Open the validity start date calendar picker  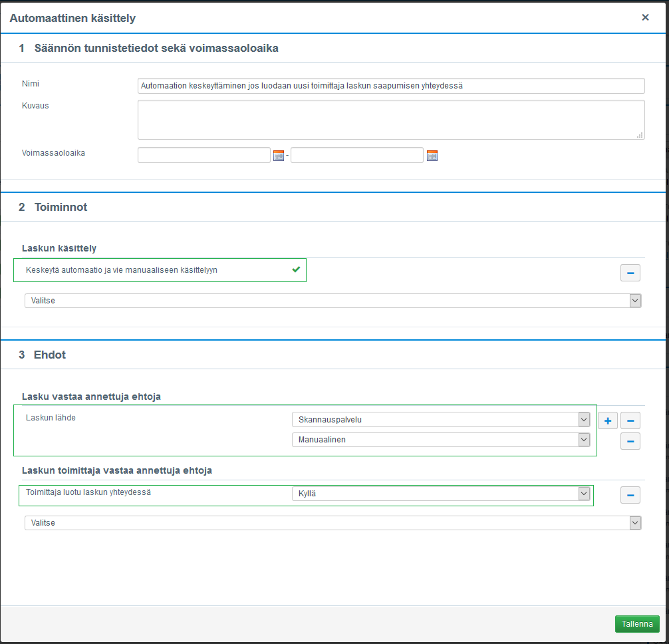pos(279,156)
